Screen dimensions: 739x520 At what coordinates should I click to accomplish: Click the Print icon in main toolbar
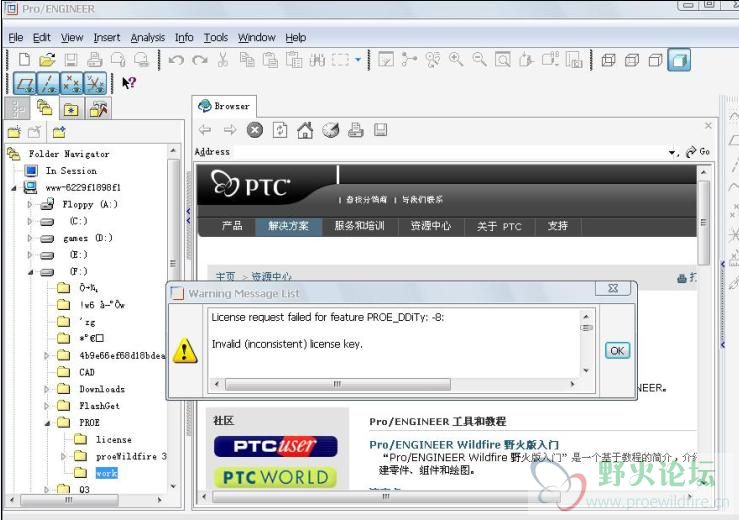(x=94, y=60)
